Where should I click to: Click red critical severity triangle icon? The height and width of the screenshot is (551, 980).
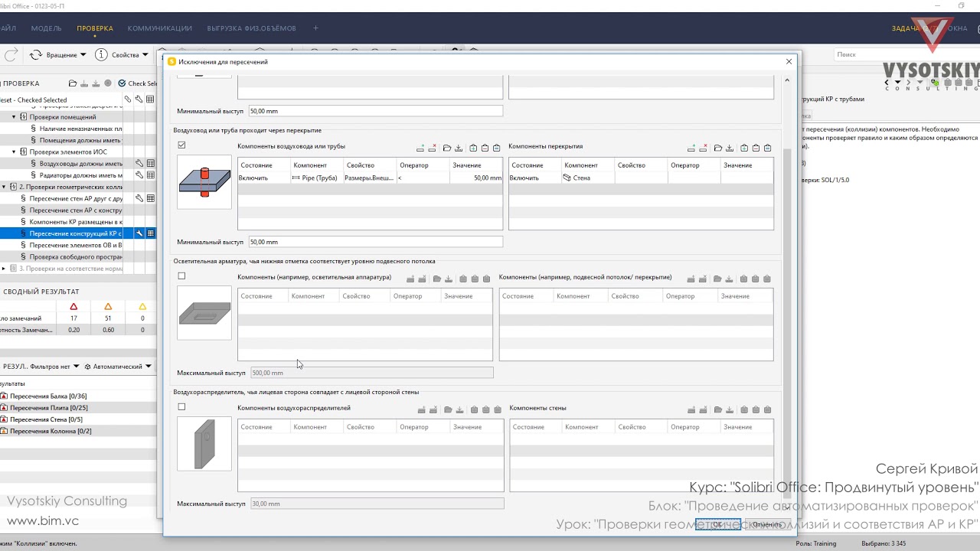pyautogui.click(x=73, y=307)
